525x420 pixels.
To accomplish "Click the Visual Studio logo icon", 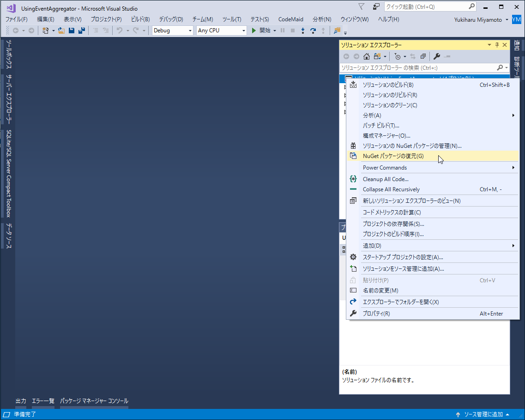I will point(11,8).
